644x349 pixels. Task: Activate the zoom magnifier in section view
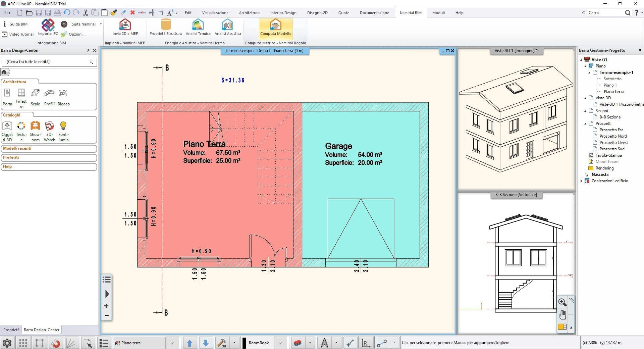pos(562,302)
